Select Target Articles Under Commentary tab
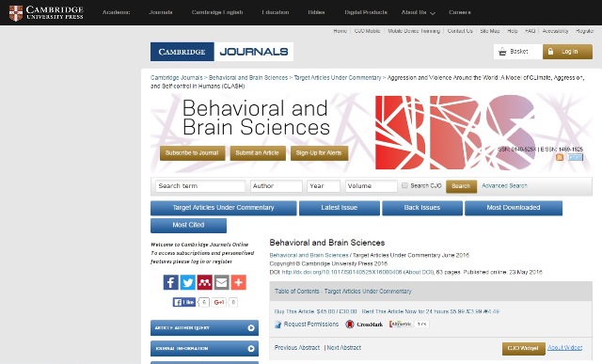The width and height of the screenshot is (602, 364). 224,208
